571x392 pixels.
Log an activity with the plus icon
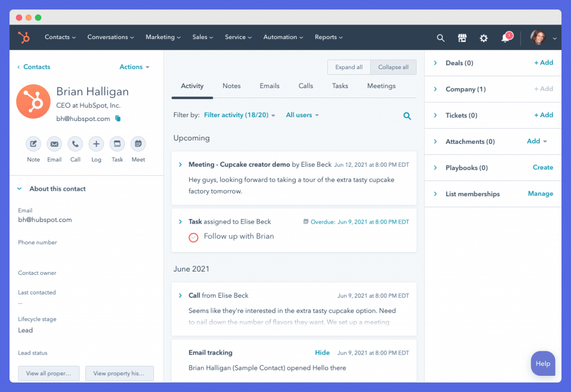point(96,144)
